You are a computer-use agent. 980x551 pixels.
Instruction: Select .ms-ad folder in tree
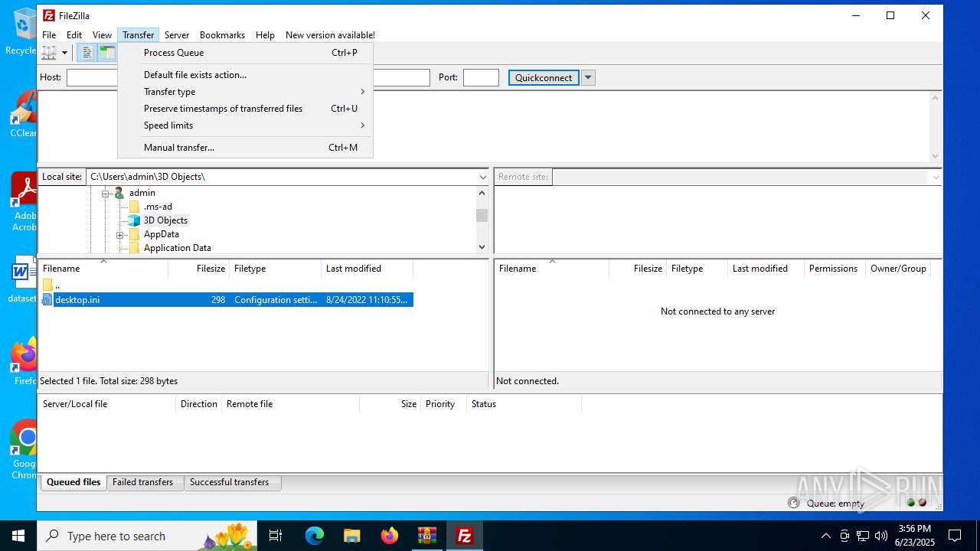pyautogui.click(x=158, y=207)
